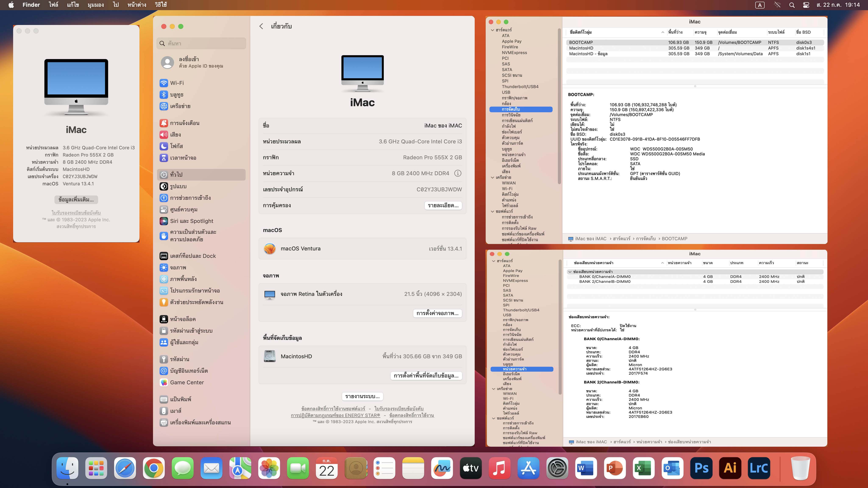Select BANK 2/ChannelB-DIMM0 row in memory table
Screen dimensions: 868x488
(x=695, y=281)
